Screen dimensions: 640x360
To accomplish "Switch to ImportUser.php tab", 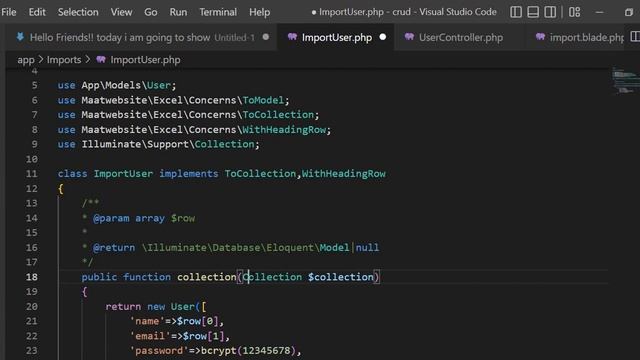I will pos(337,38).
